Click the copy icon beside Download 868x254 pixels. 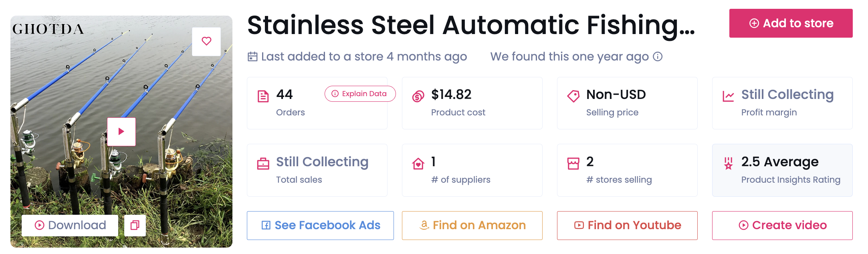(x=135, y=225)
